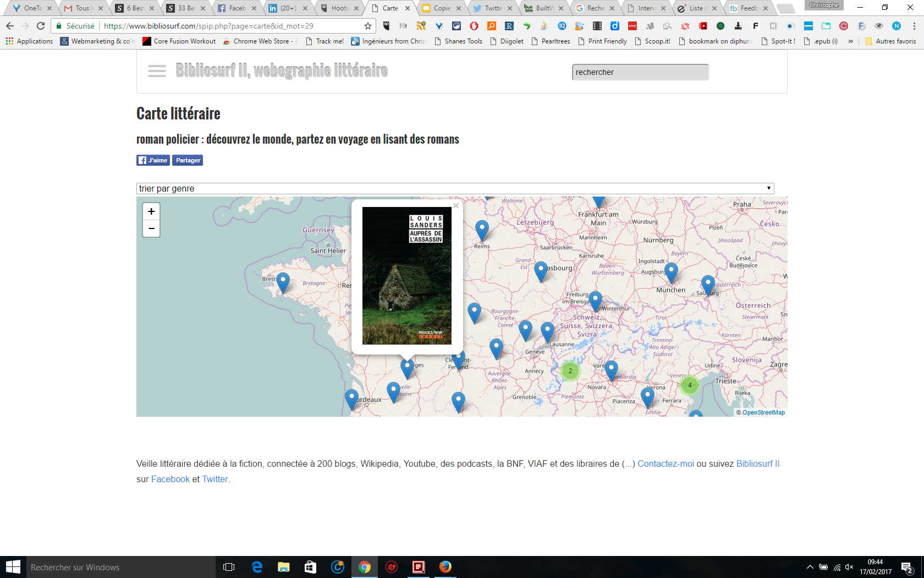This screenshot has width=924, height=578.
Task: Open the Chrome Web Store bookmark
Action: pos(260,41)
